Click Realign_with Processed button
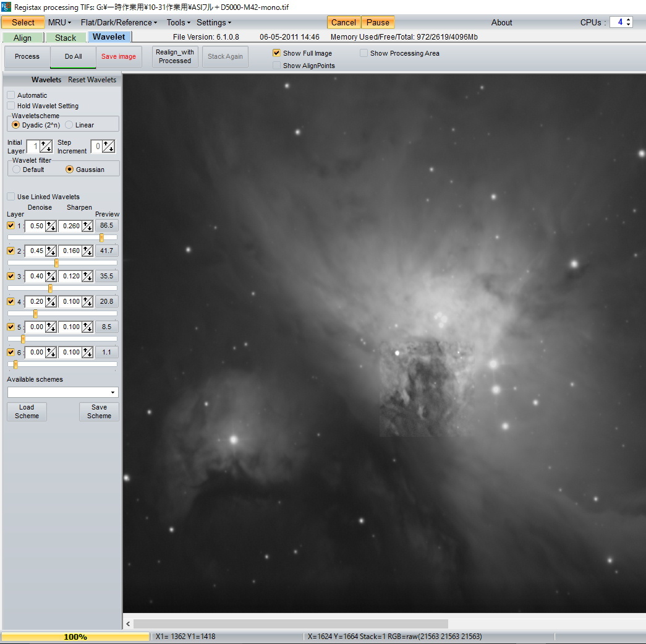646x644 pixels. pyautogui.click(x=175, y=56)
